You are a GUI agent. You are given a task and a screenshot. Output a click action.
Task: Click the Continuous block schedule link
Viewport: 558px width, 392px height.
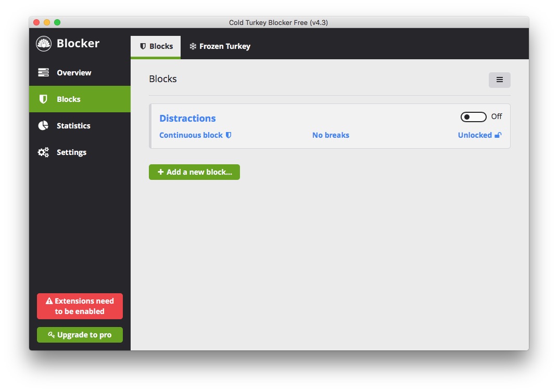195,135
